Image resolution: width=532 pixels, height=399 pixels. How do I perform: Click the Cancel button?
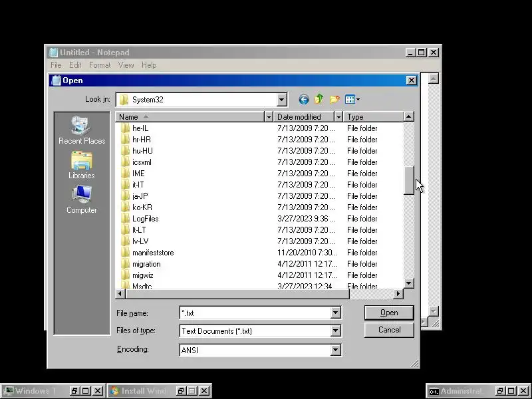pyautogui.click(x=389, y=330)
